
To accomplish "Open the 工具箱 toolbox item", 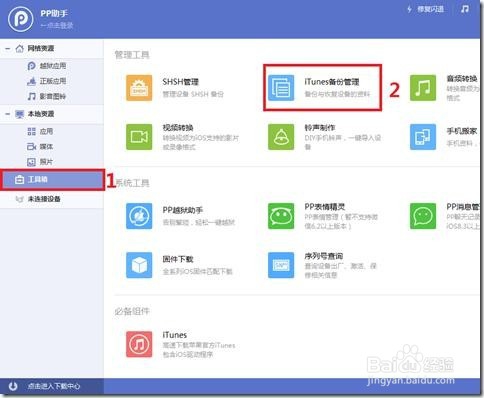I will 53,180.
